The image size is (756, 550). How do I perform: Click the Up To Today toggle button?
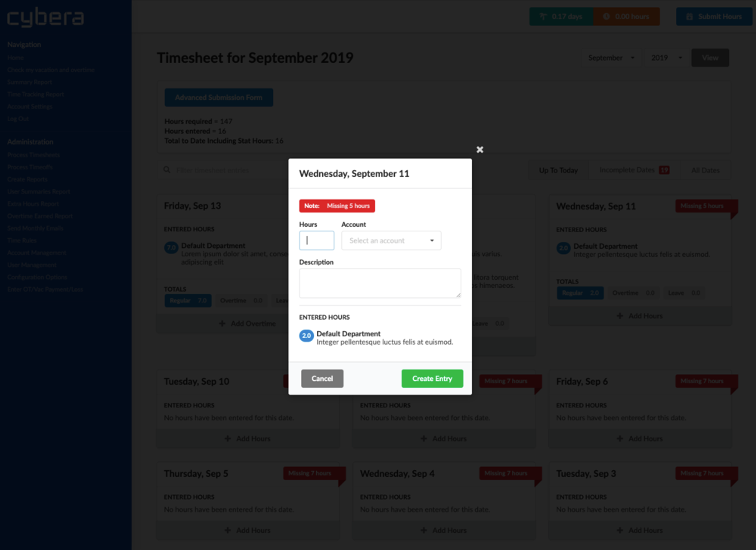[x=558, y=170]
